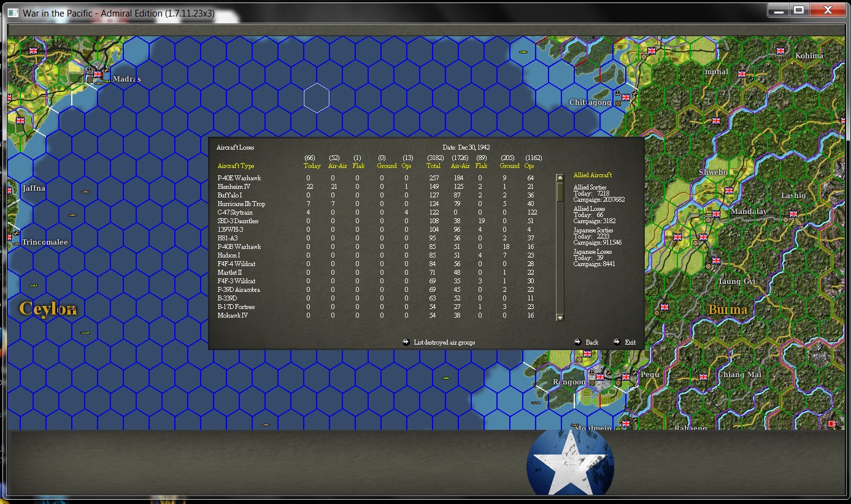This screenshot has height=504, width=851.
Task: Select the British flag above Taung Gyi
Action: 716,260
